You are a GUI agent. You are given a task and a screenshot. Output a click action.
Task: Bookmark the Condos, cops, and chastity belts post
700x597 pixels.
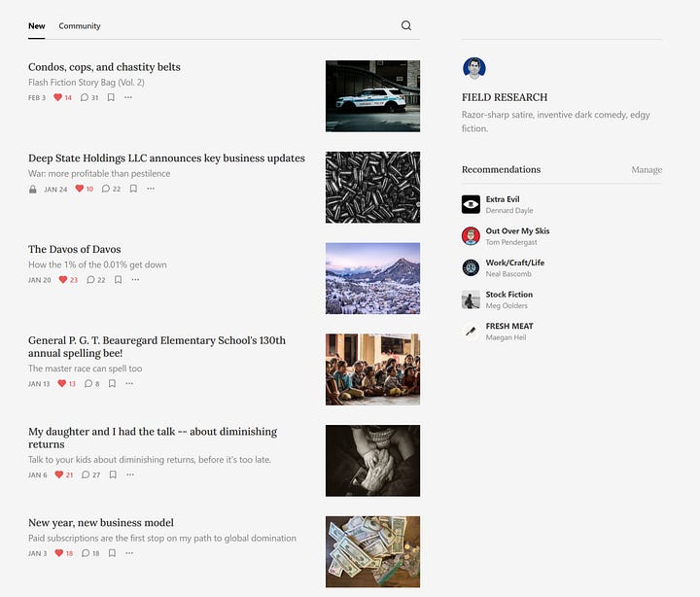coord(111,97)
